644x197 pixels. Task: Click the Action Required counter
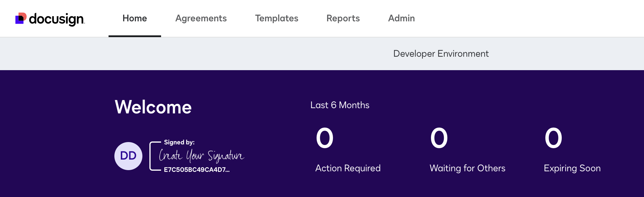348,168
